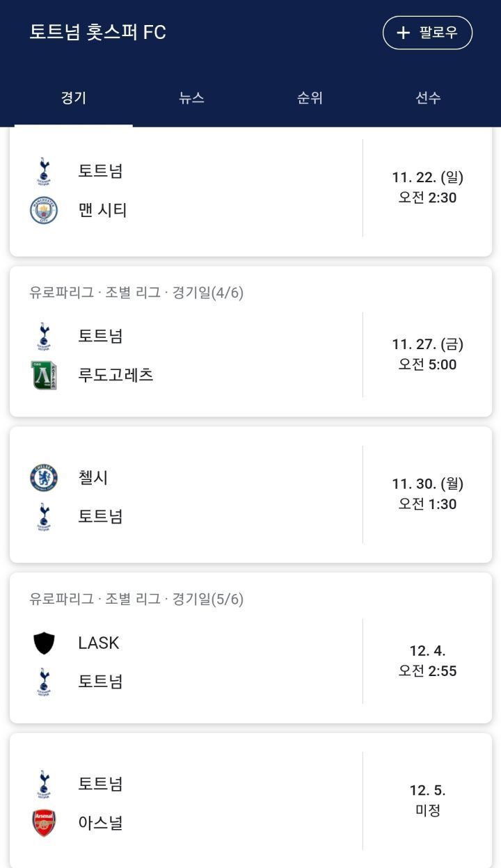
Task: Tap Tottenham crest in Man City match
Action: [x=44, y=171]
